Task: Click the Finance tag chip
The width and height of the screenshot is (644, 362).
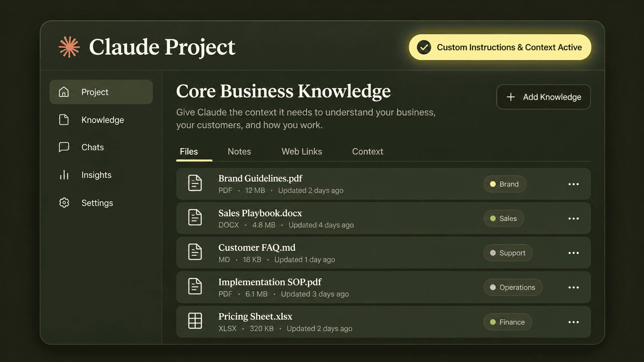Action: (x=508, y=322)
